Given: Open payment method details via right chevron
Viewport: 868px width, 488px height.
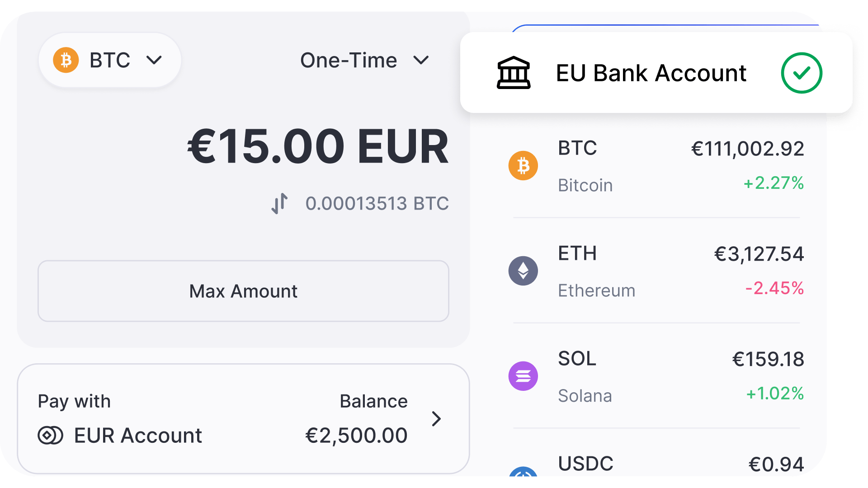Looking at the screenshot, I should [436, 419].
